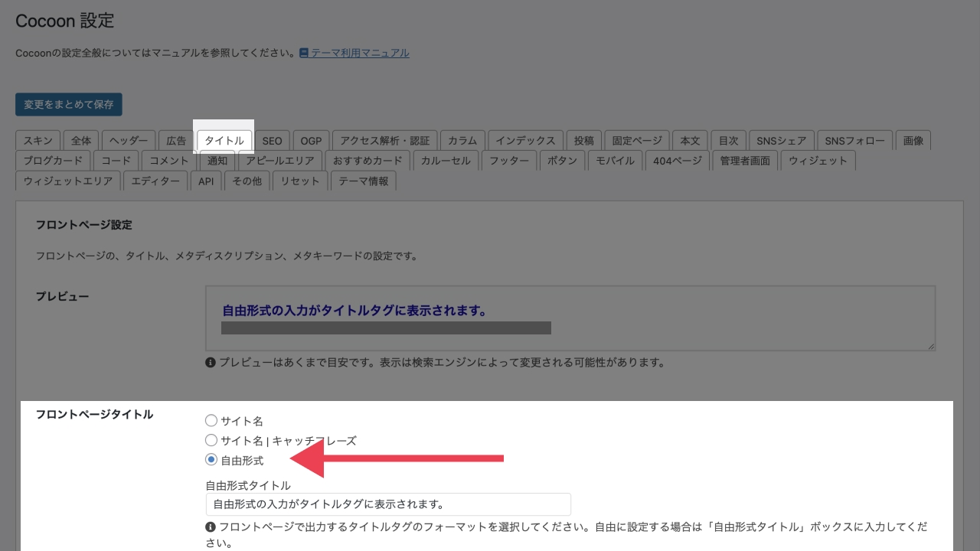The image size is (980, 551).
Task: Switch to the カラム tab
Action: coord(462,141)
